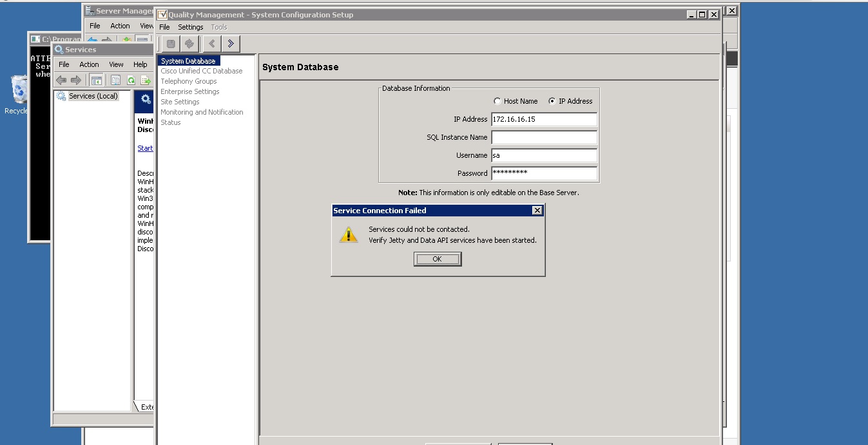
Task: Select Site Settings in the navigation list
Action: 180,102
